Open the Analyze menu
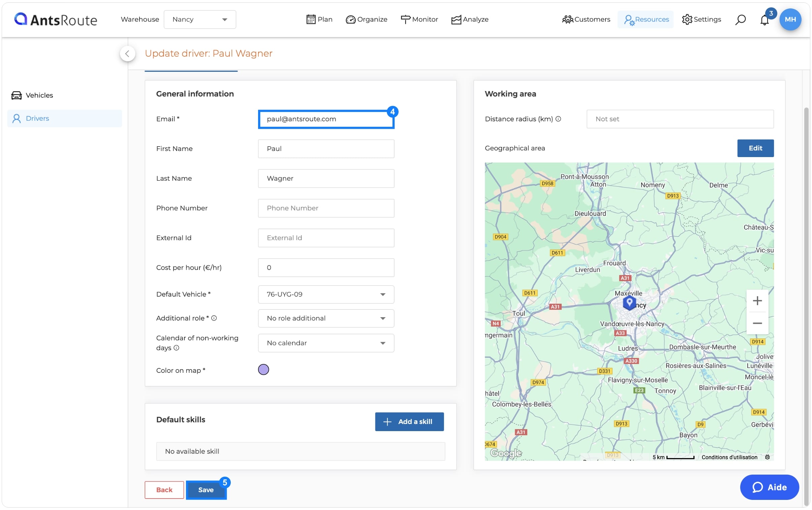Viewport: 812px width, 510px height. 470,20
